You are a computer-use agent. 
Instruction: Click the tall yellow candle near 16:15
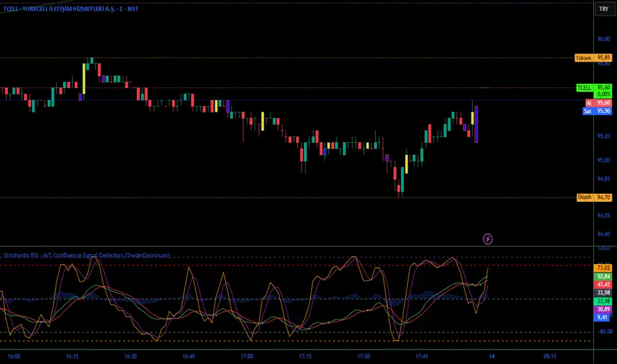(85, 79)
